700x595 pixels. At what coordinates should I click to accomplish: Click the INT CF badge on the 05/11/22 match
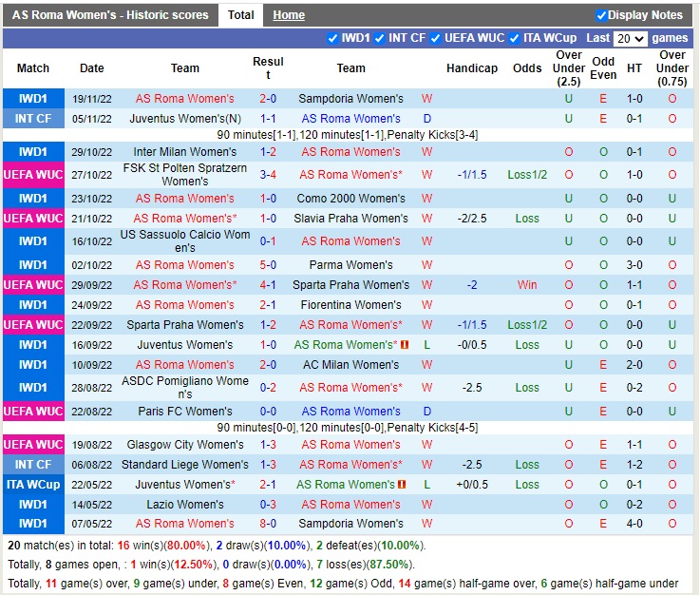[x=33, y=119]
